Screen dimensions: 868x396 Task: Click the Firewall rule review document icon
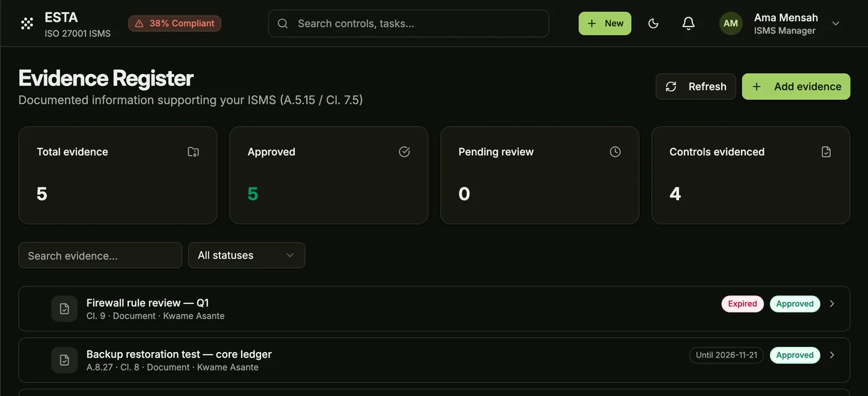[x=64, y=308]
